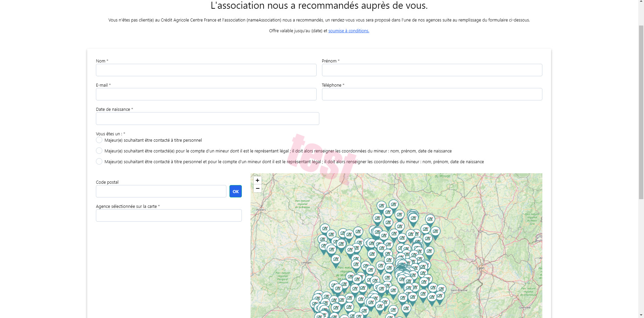This screenshot has height=318, width=644.
Task: Select 'contacté à titre personnel' radio option
Action: pos(99,140)
